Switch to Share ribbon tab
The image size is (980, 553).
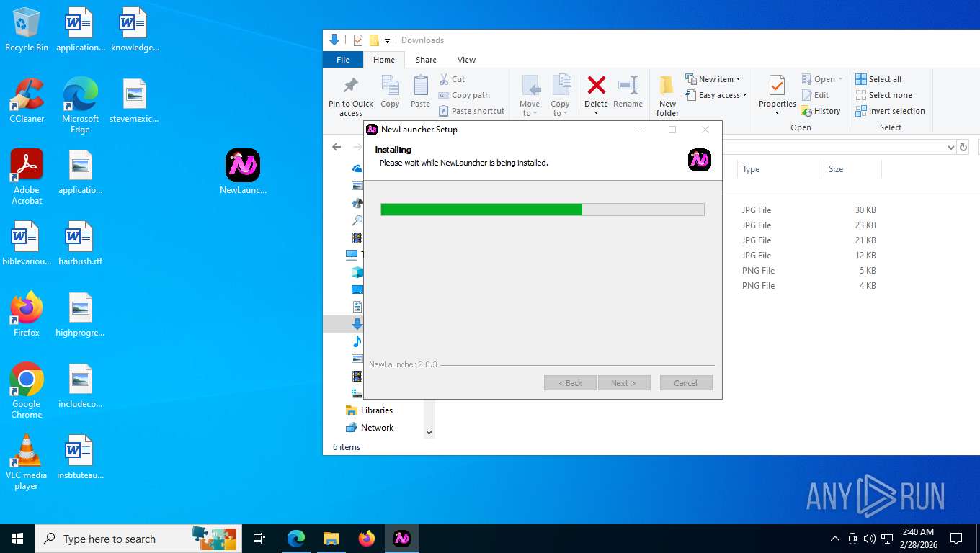tap(426, 60)
